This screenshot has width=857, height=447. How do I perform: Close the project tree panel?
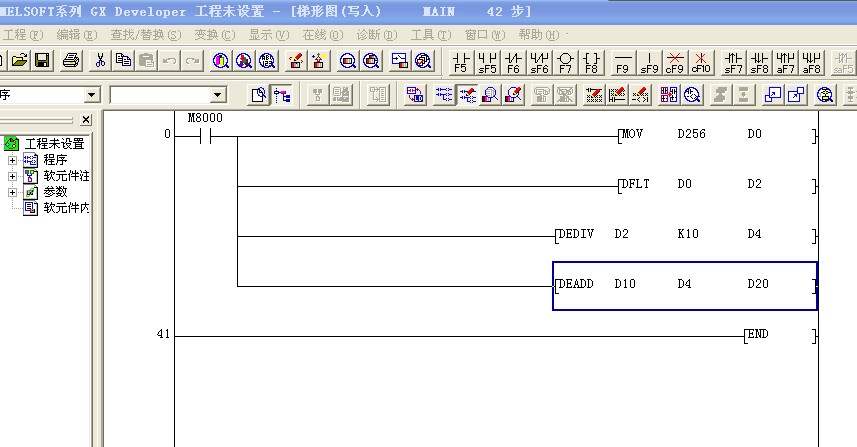coord(86,120)
